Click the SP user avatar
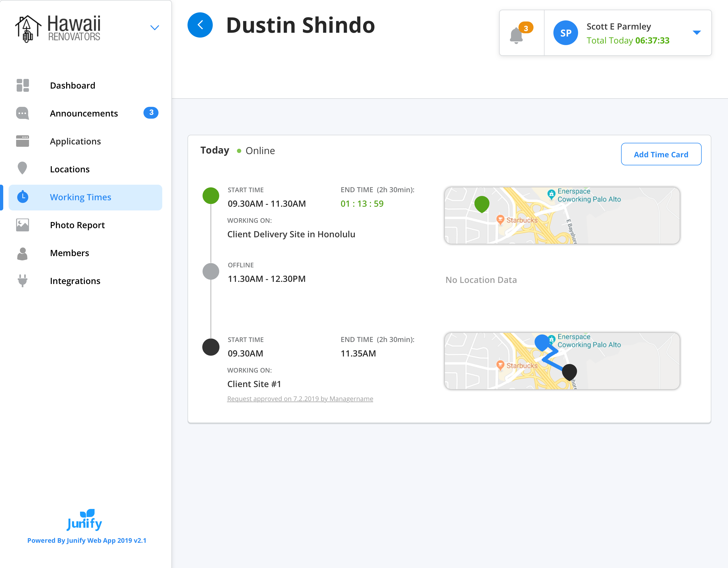Viewport: 728px width, 568px height. point(566,33)
